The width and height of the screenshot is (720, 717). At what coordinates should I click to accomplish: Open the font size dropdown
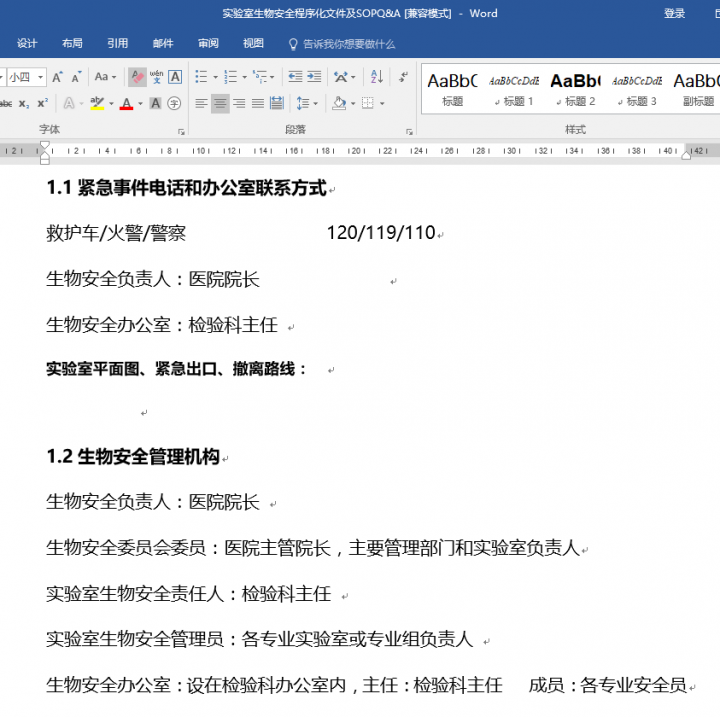coord(39,77)
